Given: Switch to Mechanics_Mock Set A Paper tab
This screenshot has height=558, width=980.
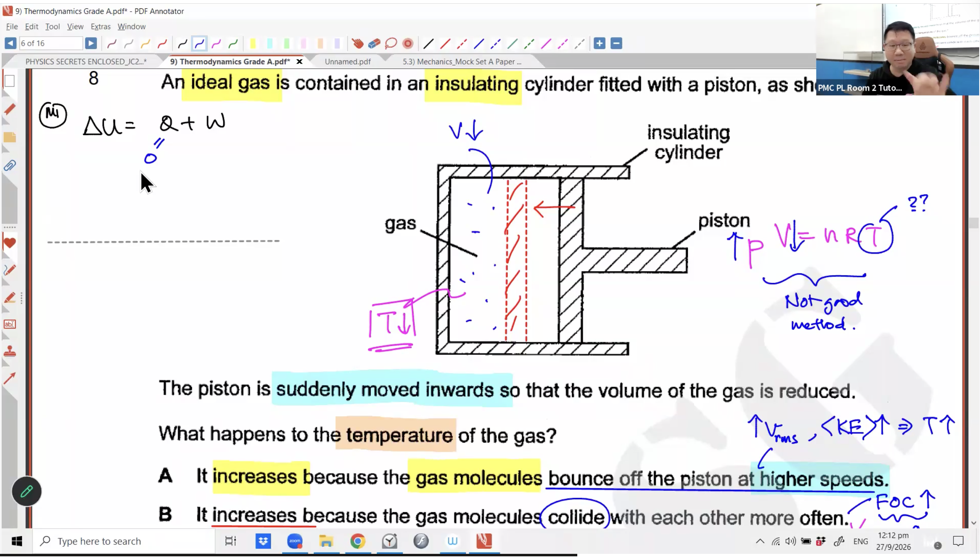Looking at the screenshot, I should click(462, 62).
